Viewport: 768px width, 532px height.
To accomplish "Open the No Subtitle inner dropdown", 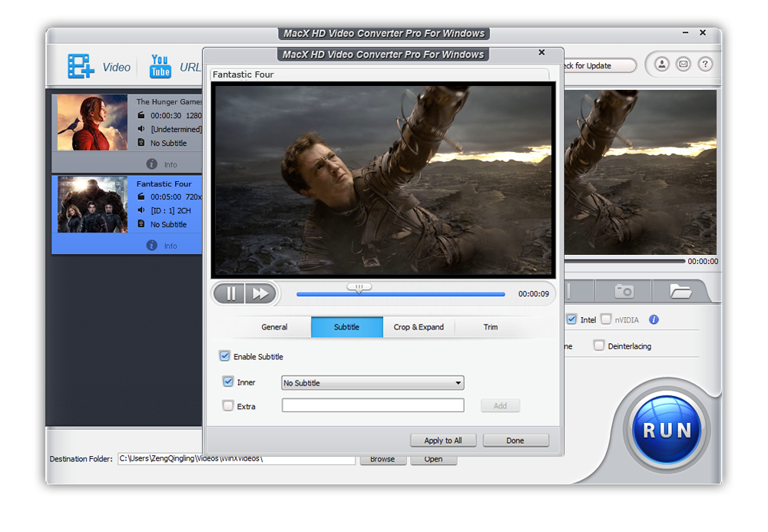I will (x=372, y=383).
